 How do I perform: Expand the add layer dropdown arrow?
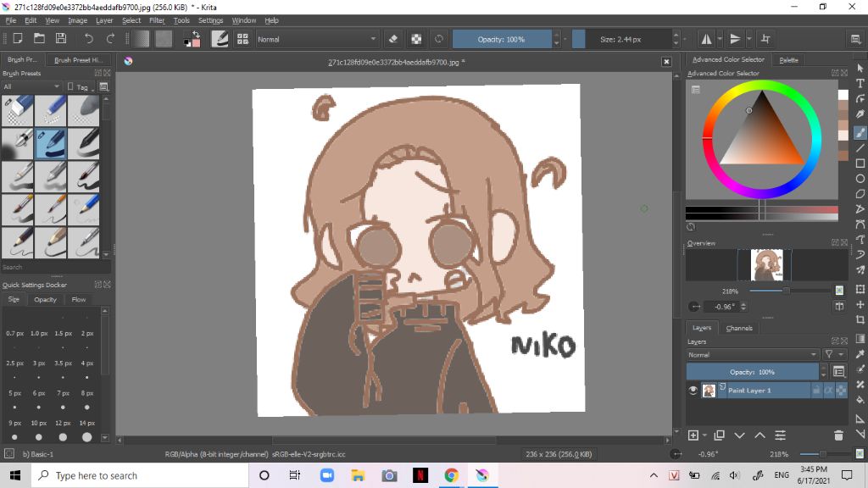704,436
